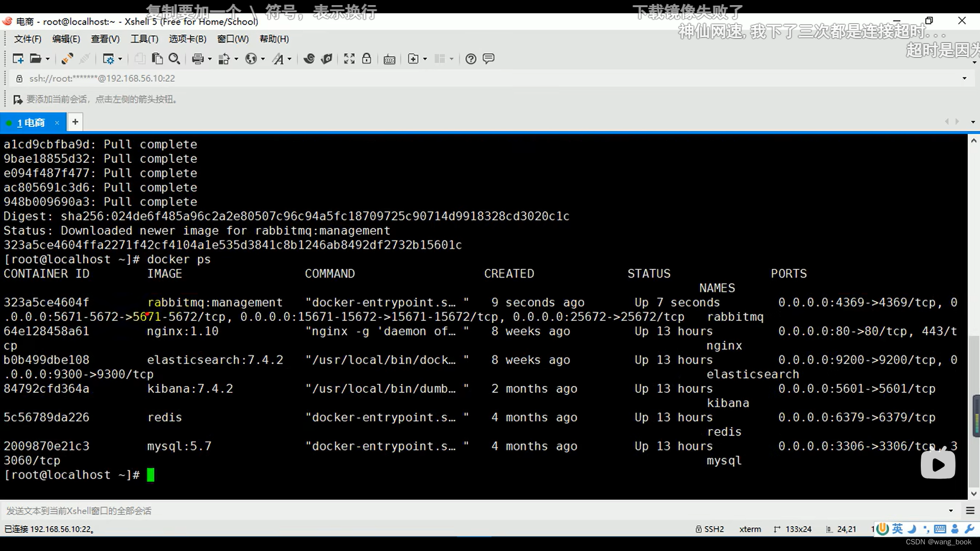Expand the address bar history dropdown

tap(964, 79)
